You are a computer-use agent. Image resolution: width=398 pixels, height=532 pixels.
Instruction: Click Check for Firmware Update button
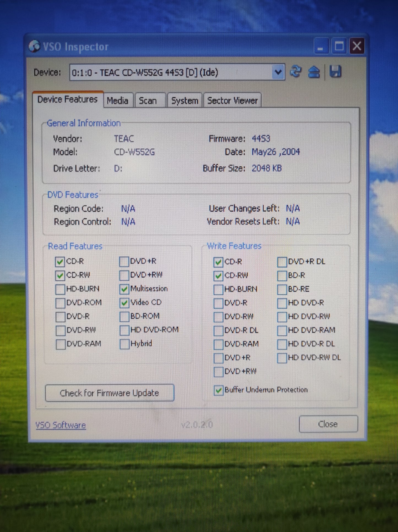[109, 393]
